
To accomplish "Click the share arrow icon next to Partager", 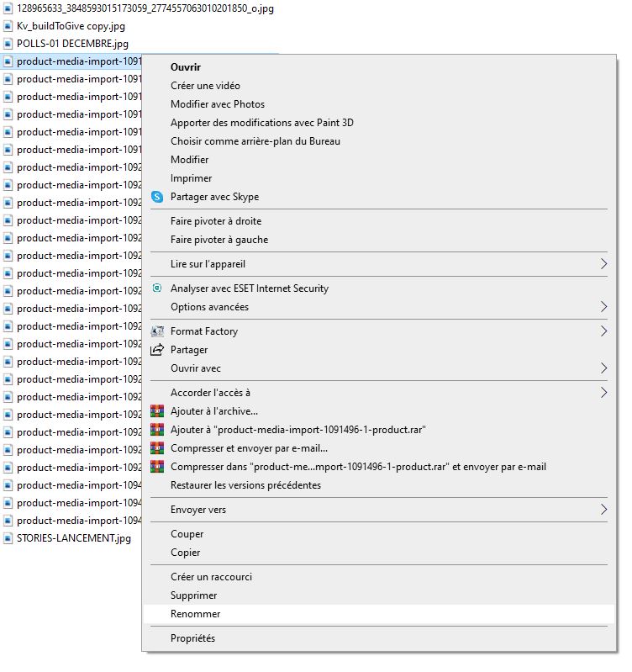I will pos(157,350).
